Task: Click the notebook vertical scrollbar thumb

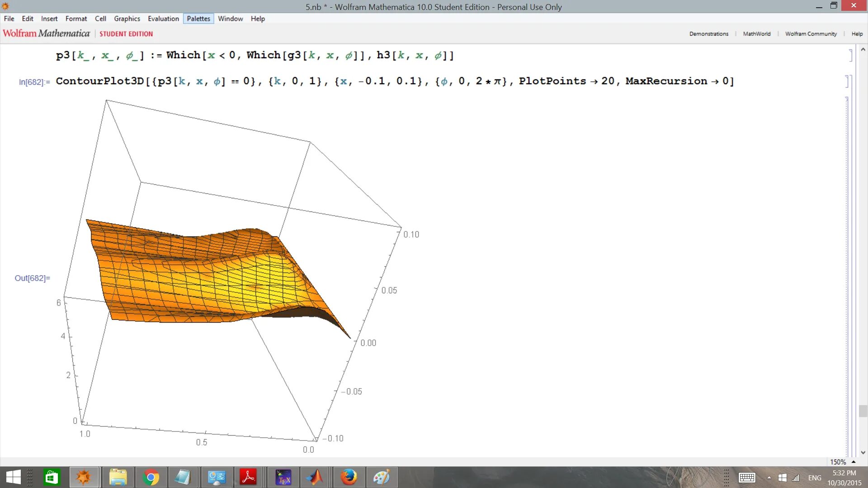Action: tap(863, 411)
